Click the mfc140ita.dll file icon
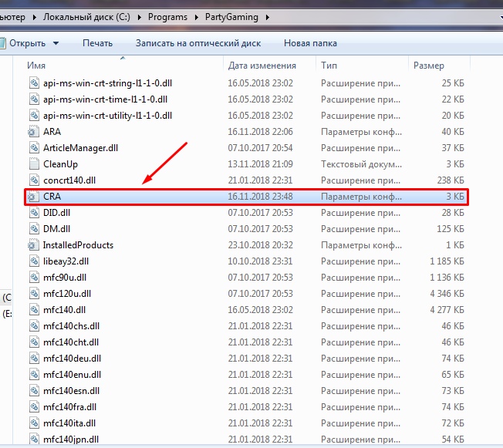 click(x=34, y=423)
